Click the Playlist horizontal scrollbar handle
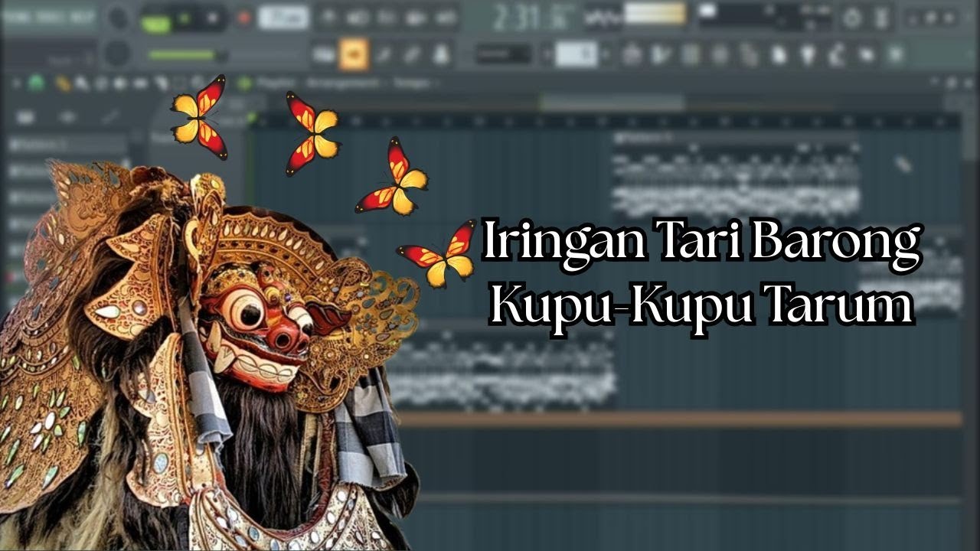Screen dimensions: 980x551 click(611, 102)
